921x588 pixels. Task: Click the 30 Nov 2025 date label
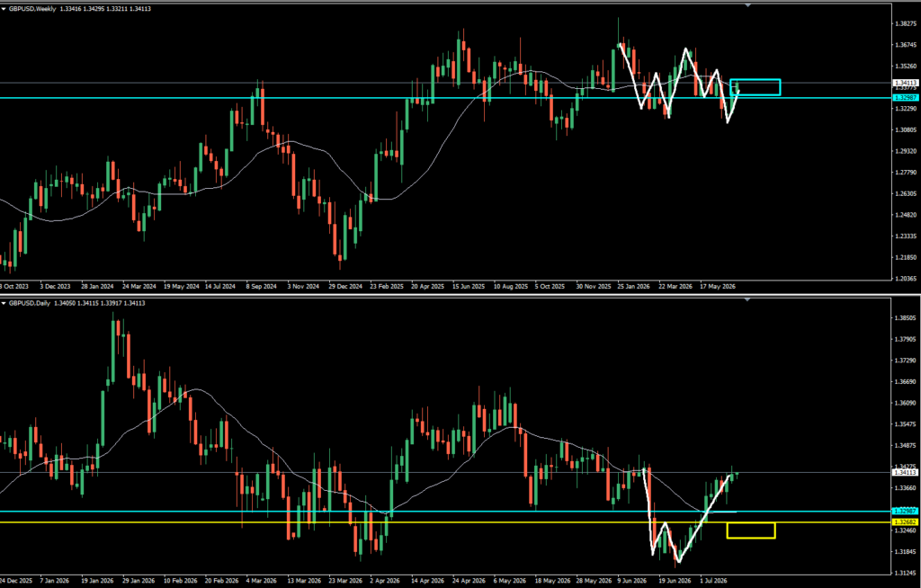coord(594,287)
